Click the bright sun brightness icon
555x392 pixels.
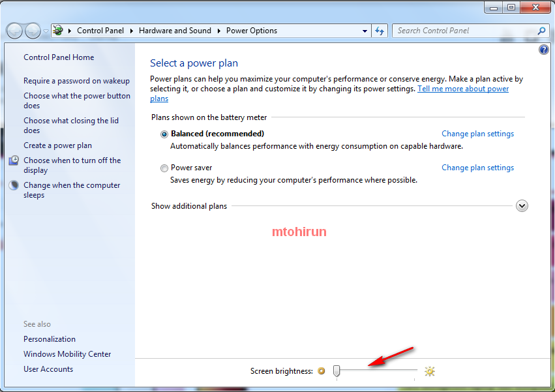(x=430, y=371)
